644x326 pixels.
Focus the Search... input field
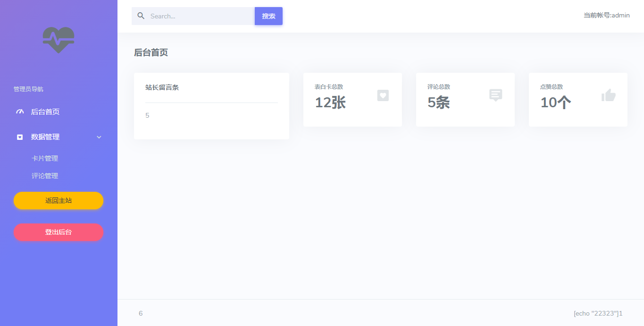(x=201, y=16)
